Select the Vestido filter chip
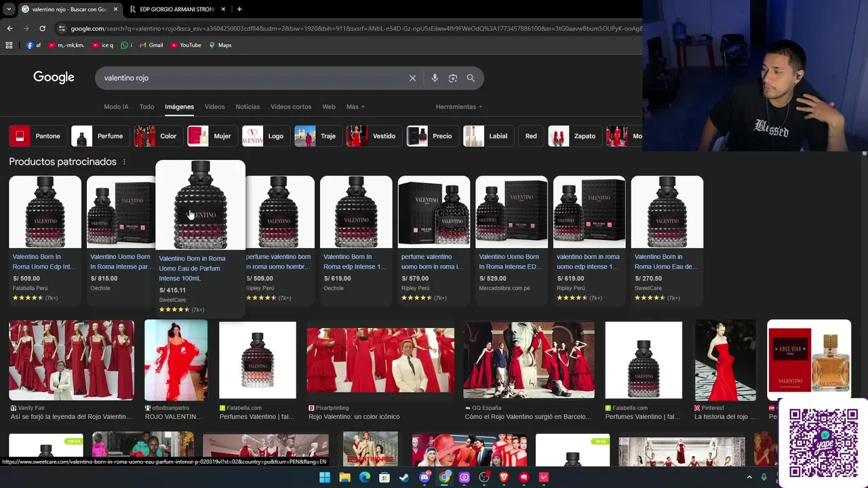Screen dimensions: 868x488 point(373,136)
